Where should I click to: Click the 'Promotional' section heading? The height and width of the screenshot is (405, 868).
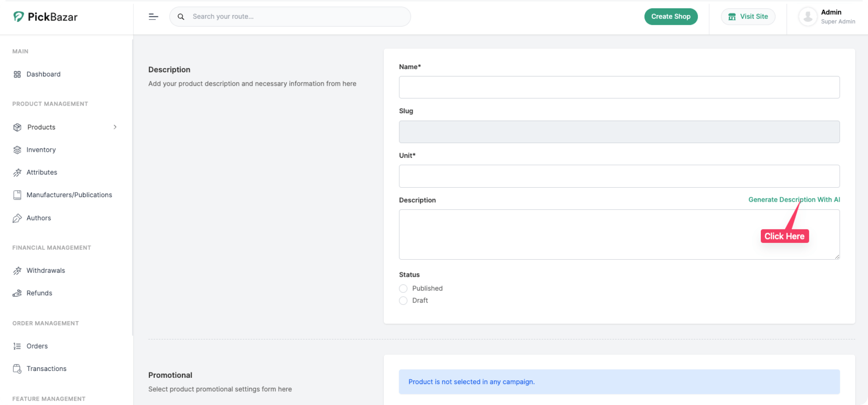[x=170, y=375]
